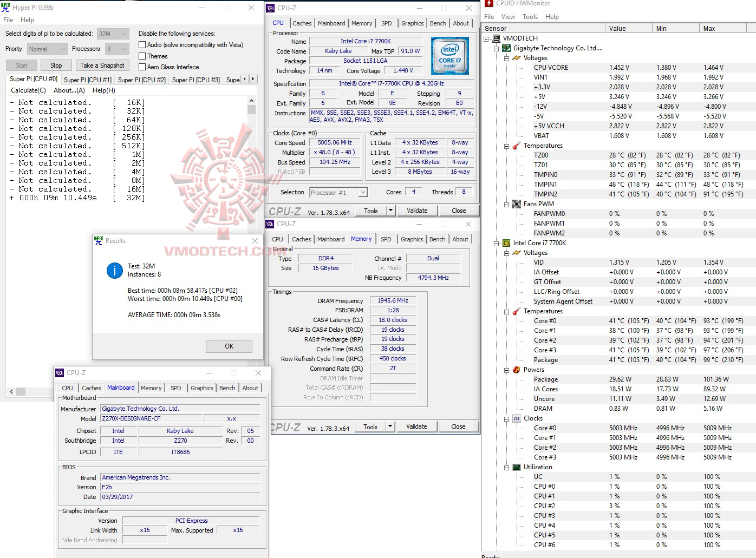The width and height of the screenshot is (756, 558).
Task: Open the digits of pi 32M dropdown
Action: 113,34
